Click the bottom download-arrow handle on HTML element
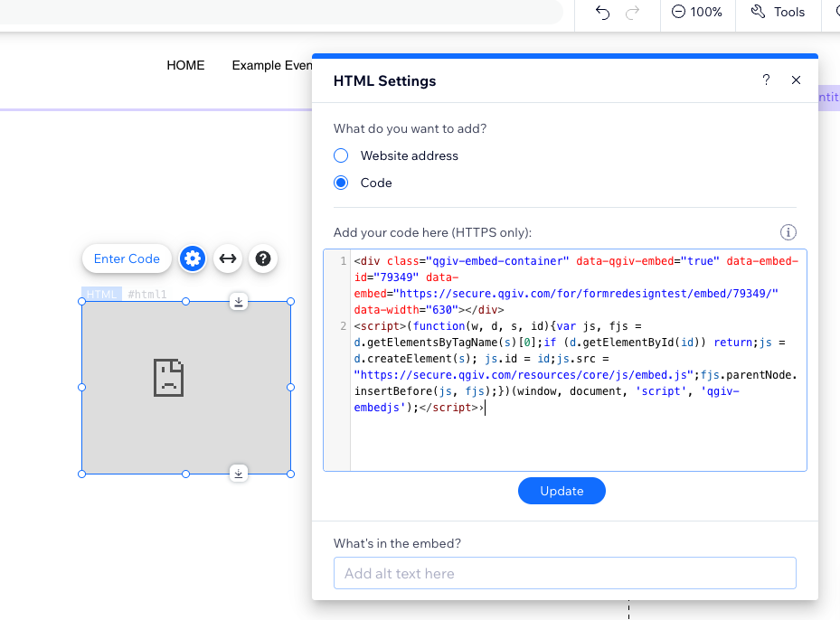This screenshot has width=840, height=620. [239, 474]
